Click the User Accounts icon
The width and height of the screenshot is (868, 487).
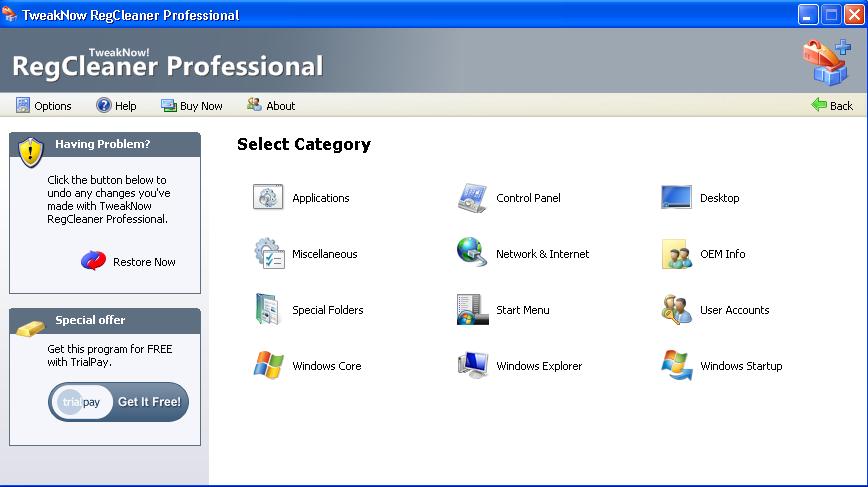[676, 309]
